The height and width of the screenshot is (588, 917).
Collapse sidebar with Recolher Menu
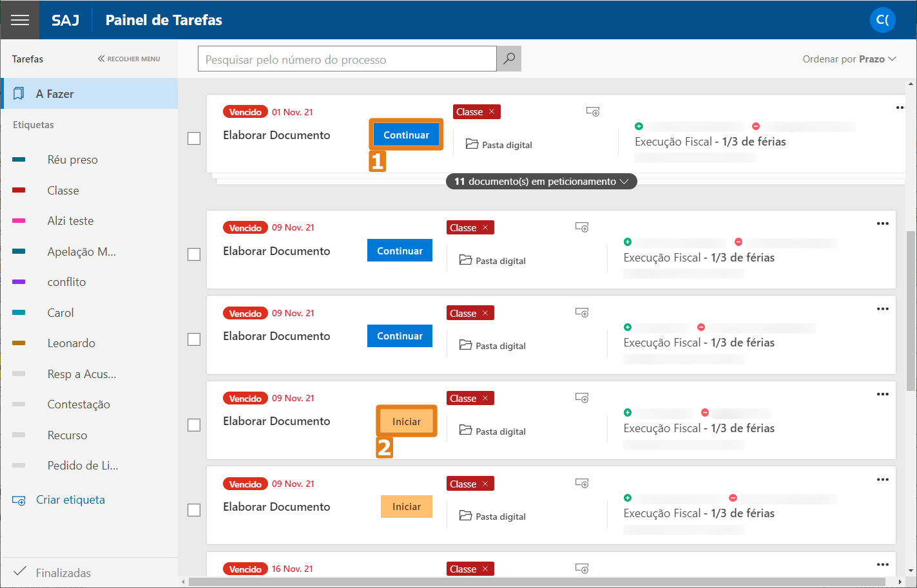point(129,59)
